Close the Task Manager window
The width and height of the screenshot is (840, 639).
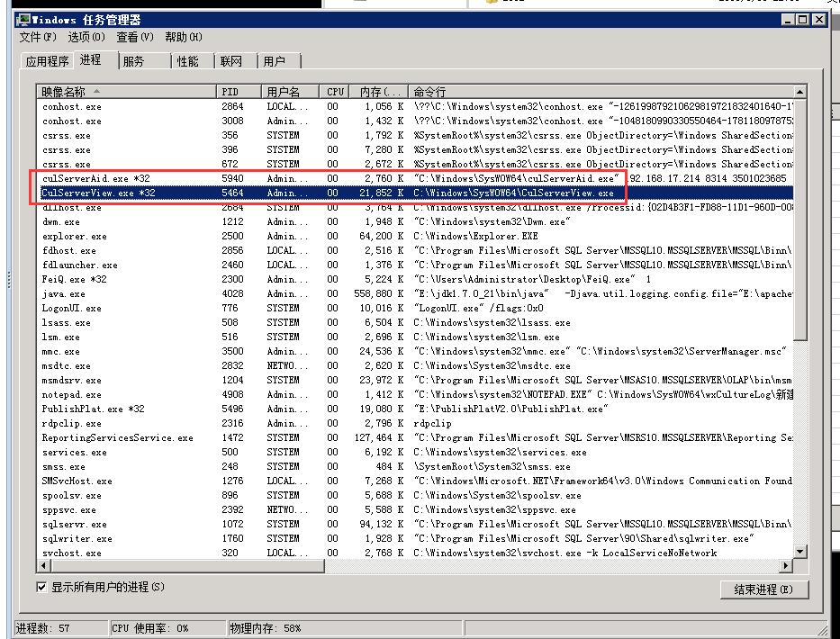coord(819,20)
